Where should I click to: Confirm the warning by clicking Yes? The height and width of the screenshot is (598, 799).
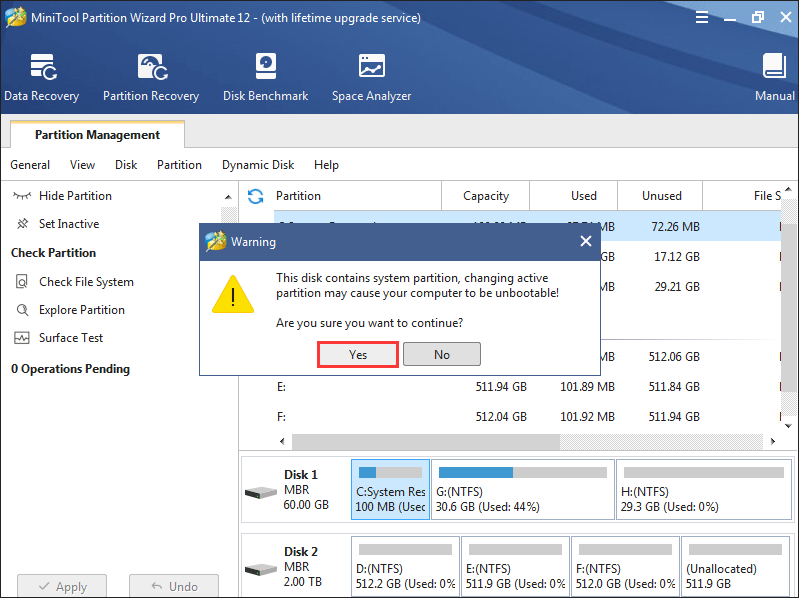pos(358,354)
